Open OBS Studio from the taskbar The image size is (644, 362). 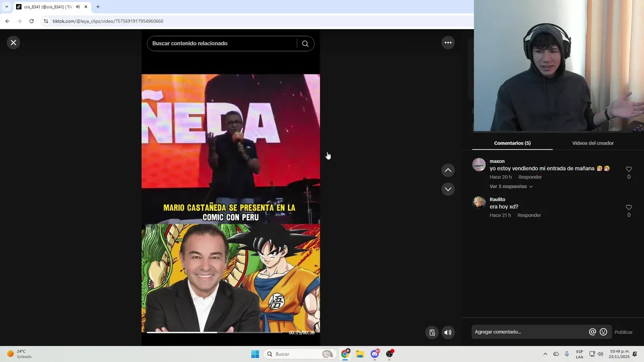tap(389, 354)
